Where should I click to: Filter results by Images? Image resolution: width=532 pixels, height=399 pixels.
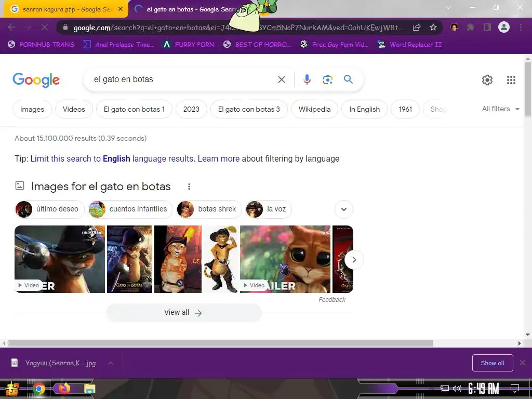coord(32,109)
